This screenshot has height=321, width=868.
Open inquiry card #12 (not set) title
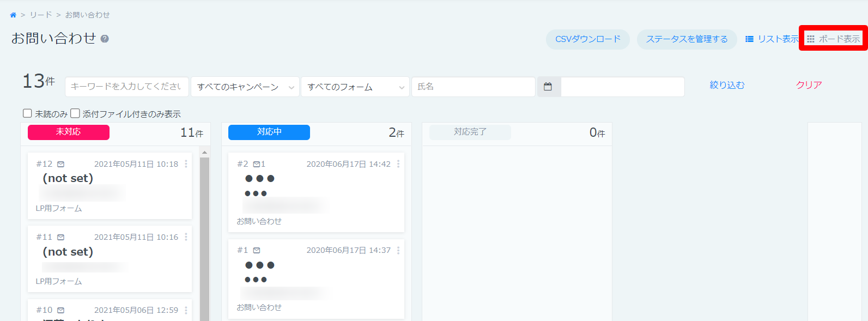68,178
